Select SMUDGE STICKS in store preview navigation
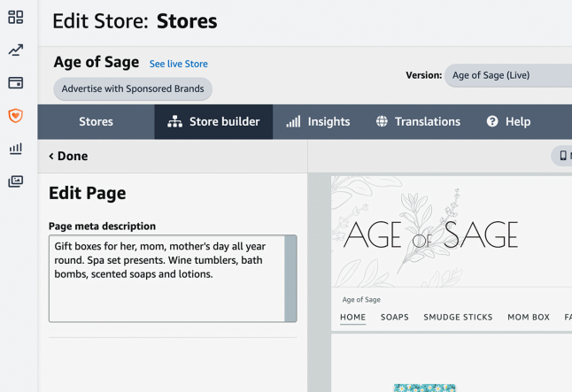 (458, 318)
